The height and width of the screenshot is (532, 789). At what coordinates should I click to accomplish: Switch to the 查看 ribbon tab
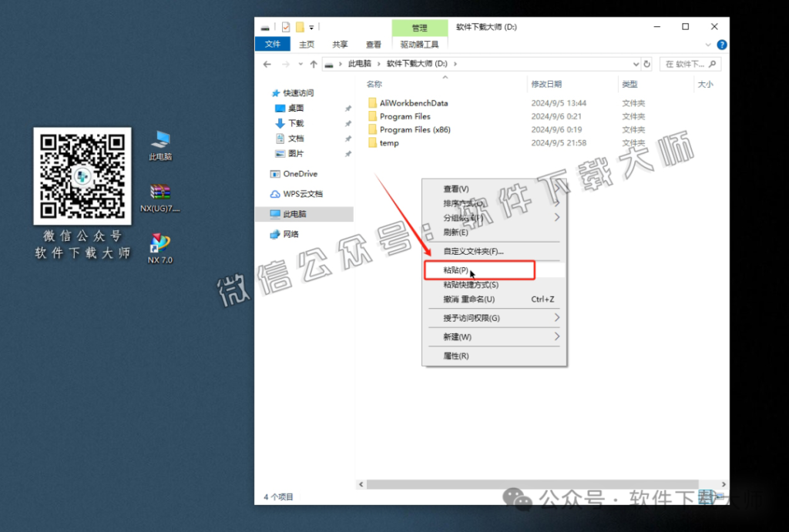click(x=373, y=44)
